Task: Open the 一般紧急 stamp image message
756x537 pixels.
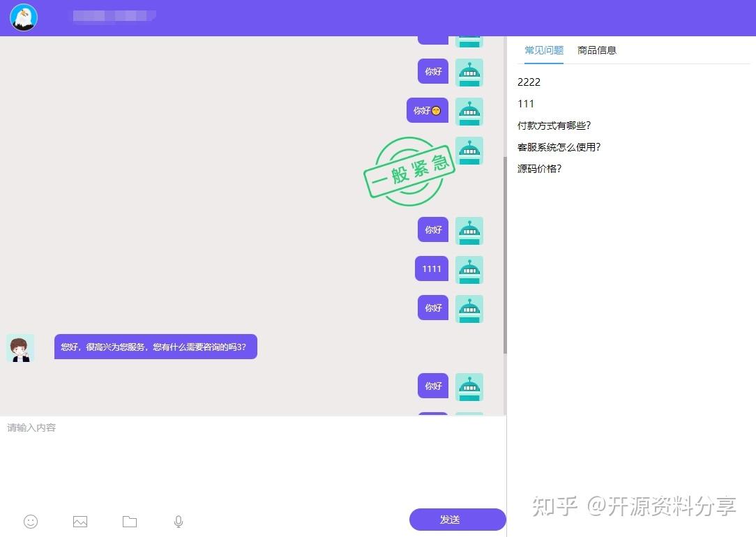Action: (x=409, y=172)
